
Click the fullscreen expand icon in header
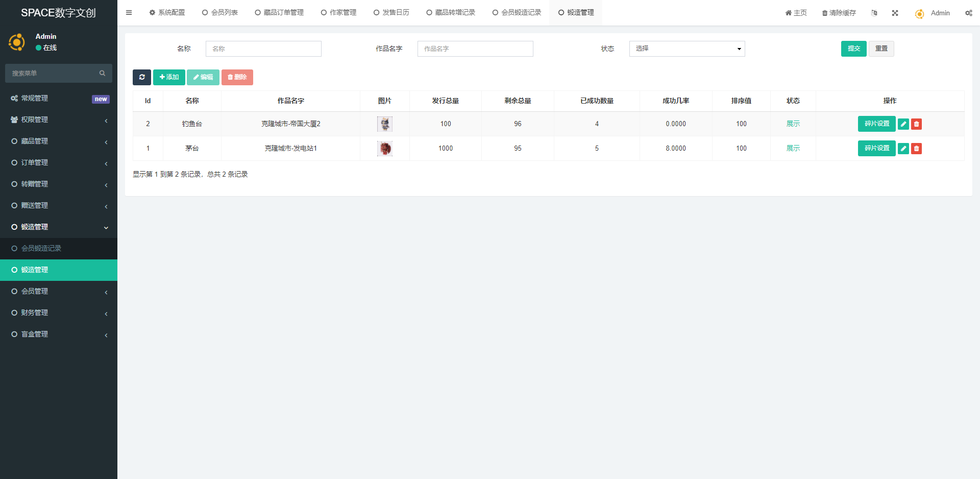895,13
